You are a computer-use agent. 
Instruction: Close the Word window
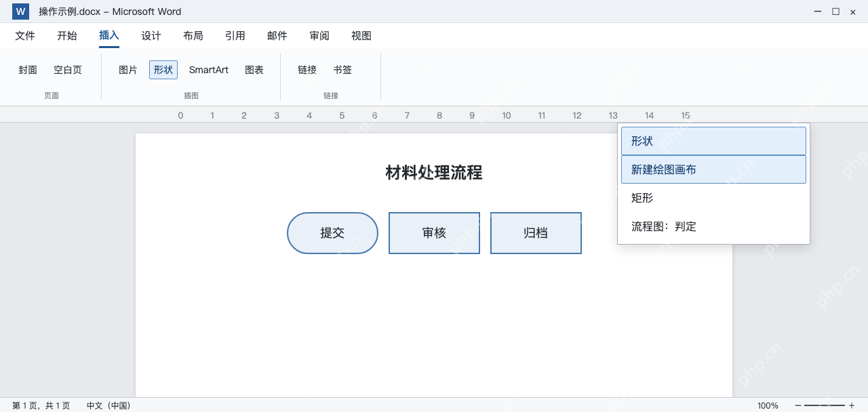(x=853, y=12)
